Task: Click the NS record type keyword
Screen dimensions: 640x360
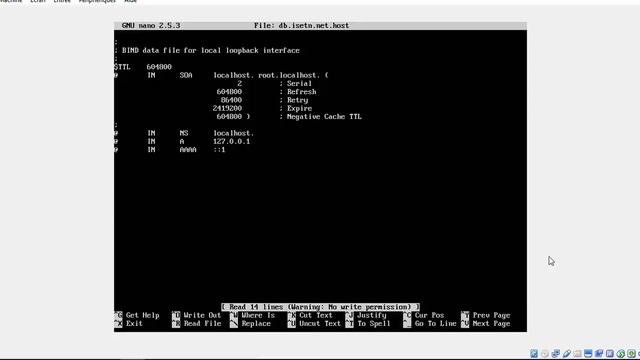Action: 184,133
